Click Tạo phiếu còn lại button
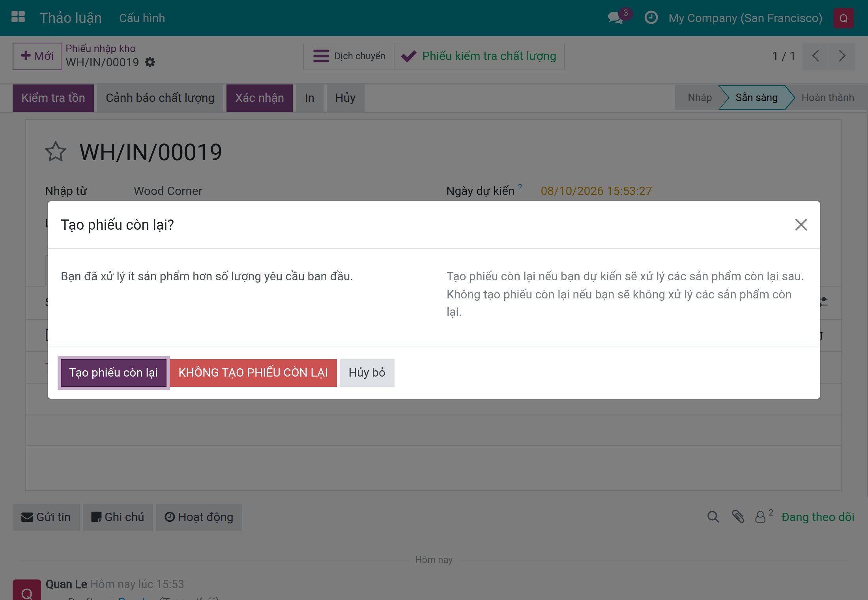Viewport: 868px width, 600px height. [114, 373]
